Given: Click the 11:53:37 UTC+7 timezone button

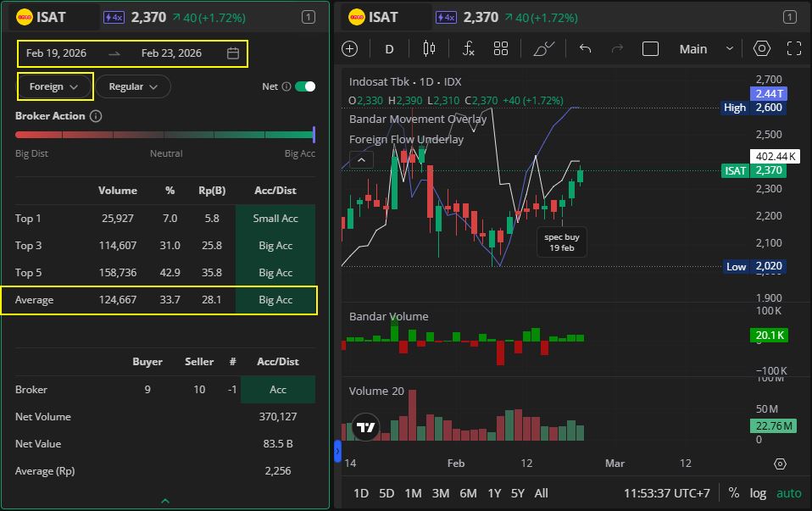Looking at the screenshot, I should pyautogui.click(x=667, y=493).
